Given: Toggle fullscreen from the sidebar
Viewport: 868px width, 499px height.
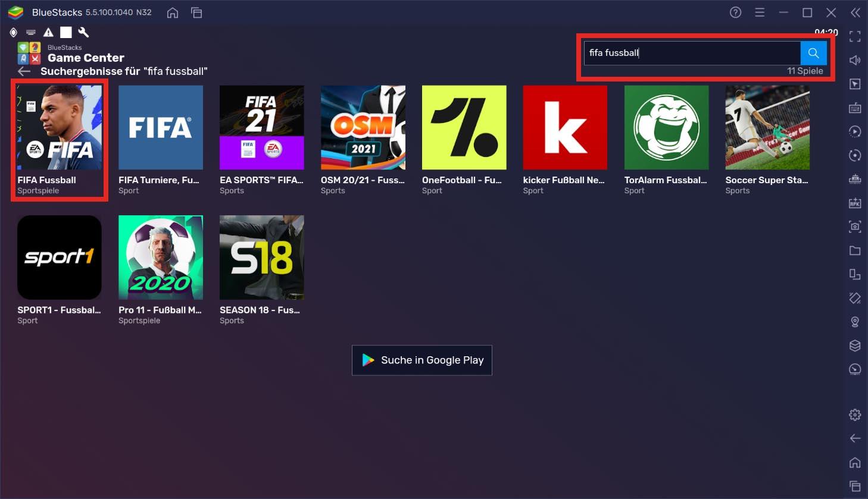Looking at the screenshot, I should [x=855, y=36].
